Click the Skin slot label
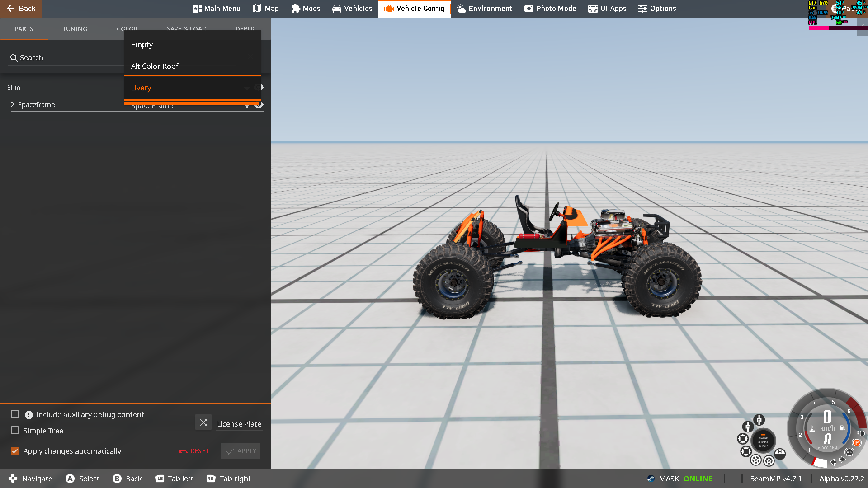The height and width of the screenshot is (488, 868). coord(14,87)
